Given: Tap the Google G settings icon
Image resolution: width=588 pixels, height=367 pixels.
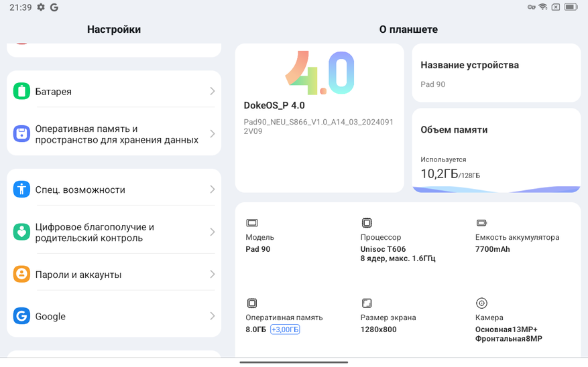Looking at the screenshot, I should [x=21, y=316].
